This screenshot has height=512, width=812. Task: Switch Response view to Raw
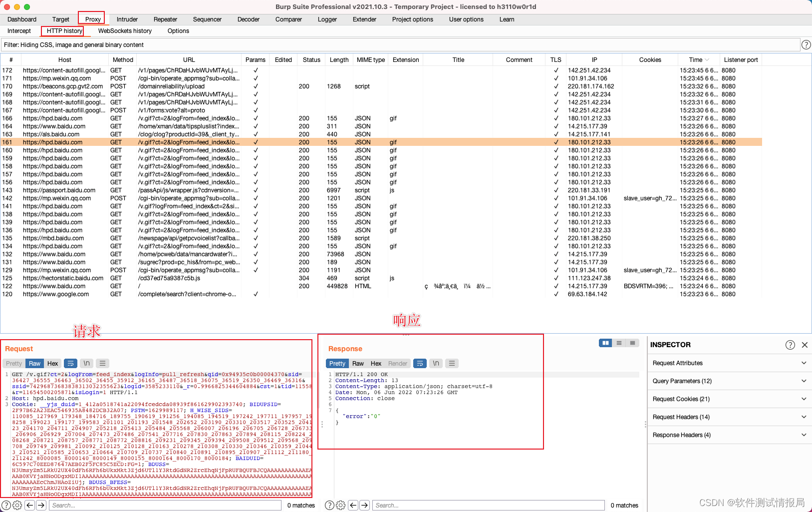pyautogui.click(x=358, y=364)
